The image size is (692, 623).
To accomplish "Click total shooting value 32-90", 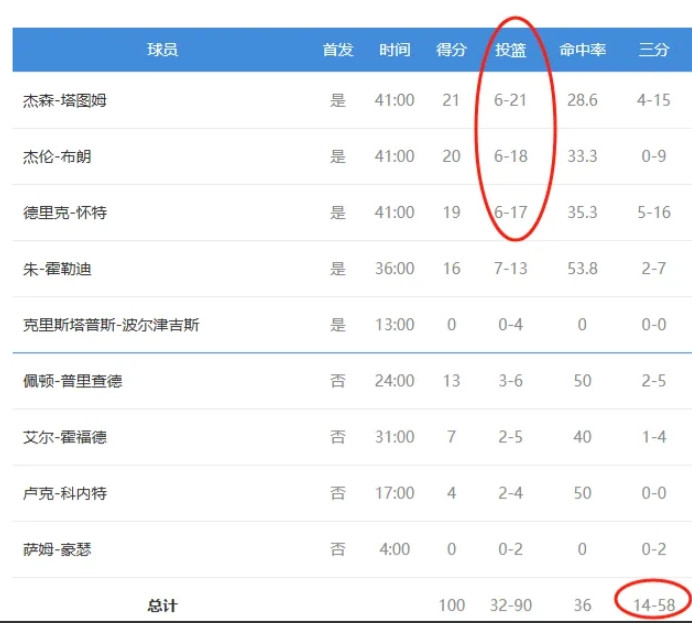I will tap(511, 605).
